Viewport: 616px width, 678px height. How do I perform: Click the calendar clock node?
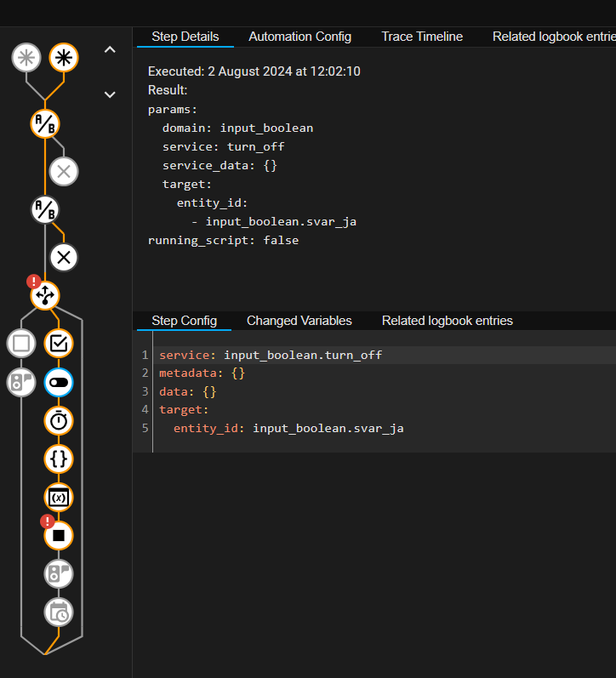click(59, 612)
